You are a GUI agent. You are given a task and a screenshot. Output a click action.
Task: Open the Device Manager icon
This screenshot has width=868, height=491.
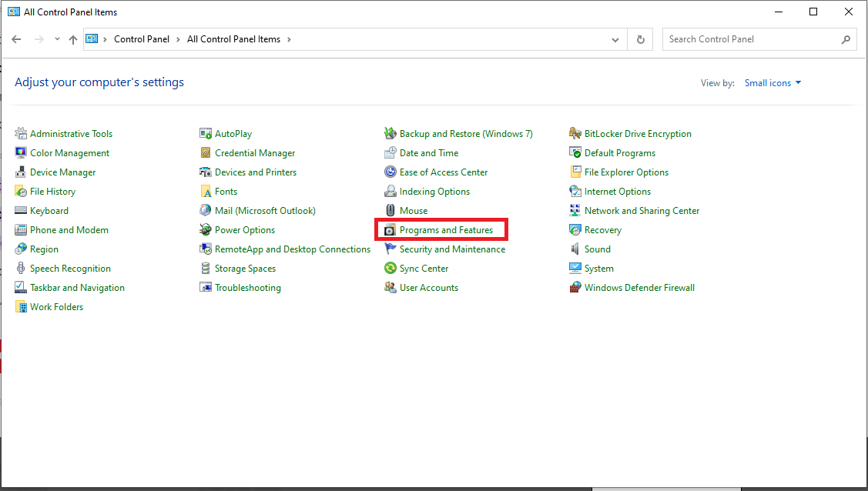pyautogui.click(x=21, y=172)
